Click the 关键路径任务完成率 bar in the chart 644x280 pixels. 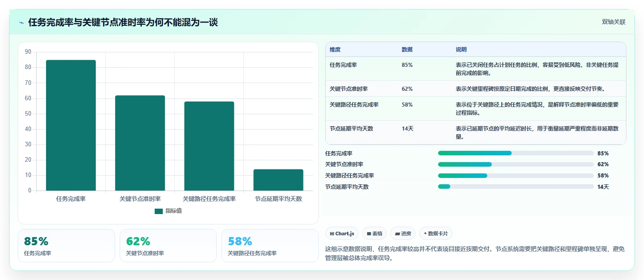(209, 146)
